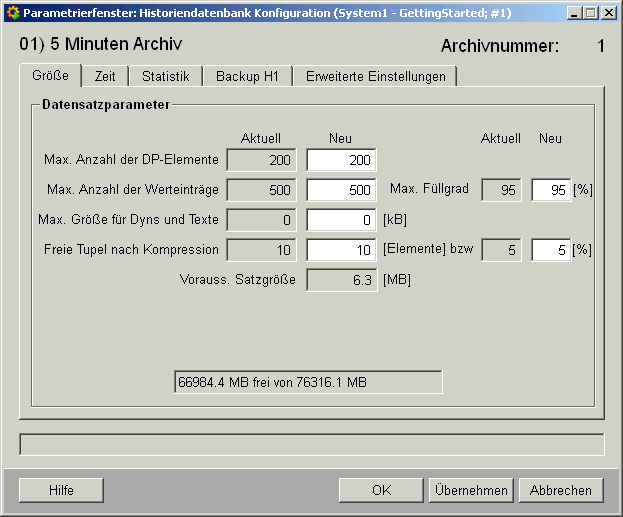Show the Erweiterte Einstellungen tab
The image size is (623, 517).
coord(375,77)
